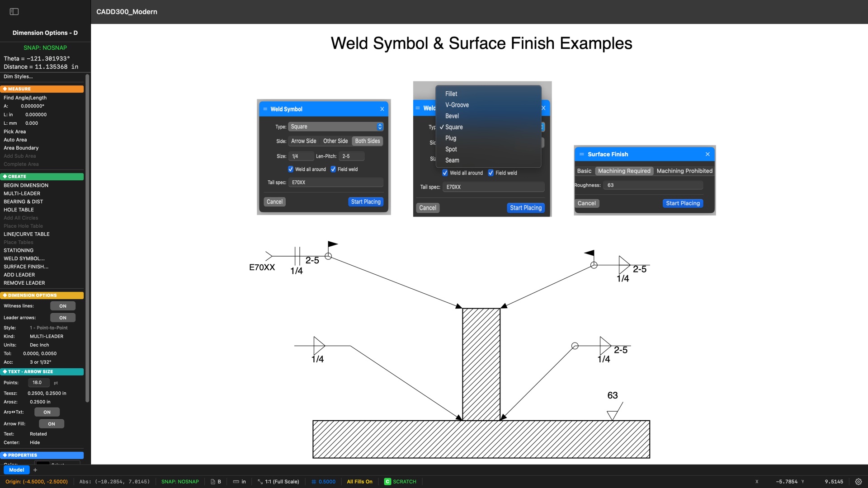The image size is (868, 488).
Task: Open WELD SYMBOL... command
Action: coord(24,258)
